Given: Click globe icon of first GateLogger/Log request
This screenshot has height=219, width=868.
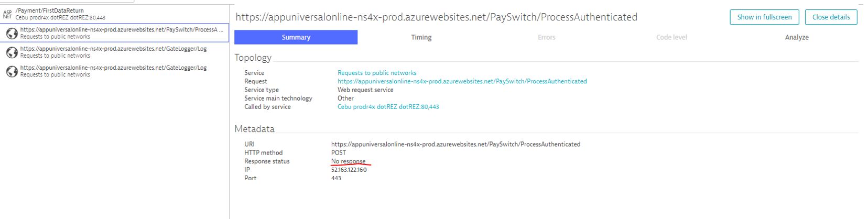Looking at the screenshot, I should coord(12,52).
